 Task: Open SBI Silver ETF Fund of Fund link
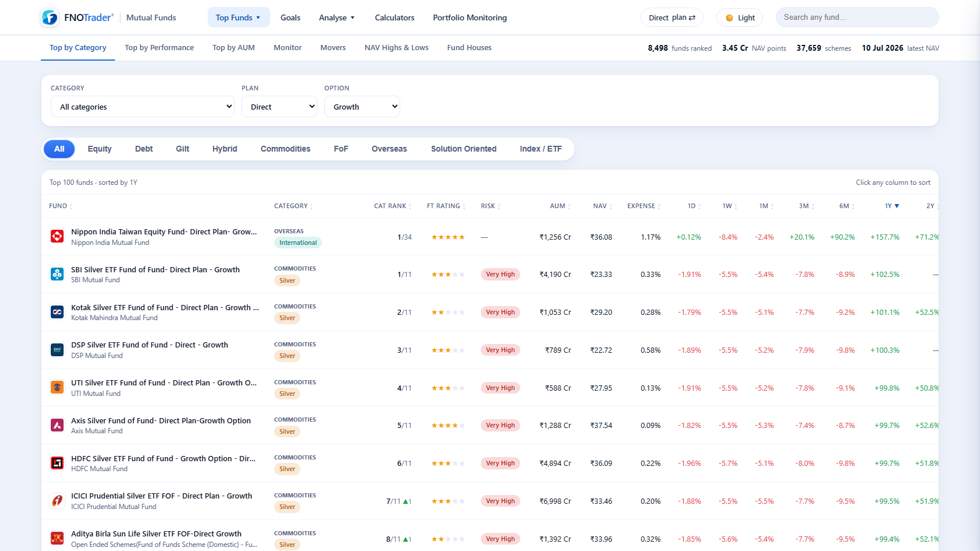pyautogui.click(x=155, y=269)
